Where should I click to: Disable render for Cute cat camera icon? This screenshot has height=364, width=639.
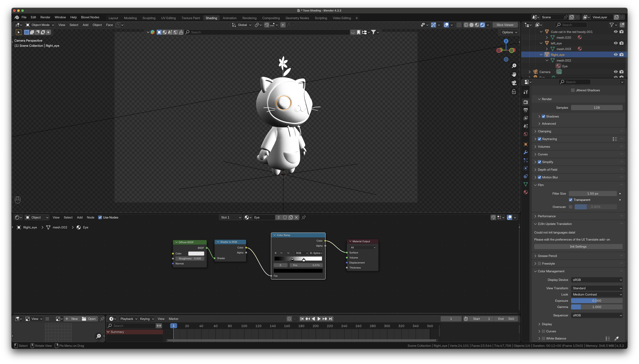click(621, 32)
